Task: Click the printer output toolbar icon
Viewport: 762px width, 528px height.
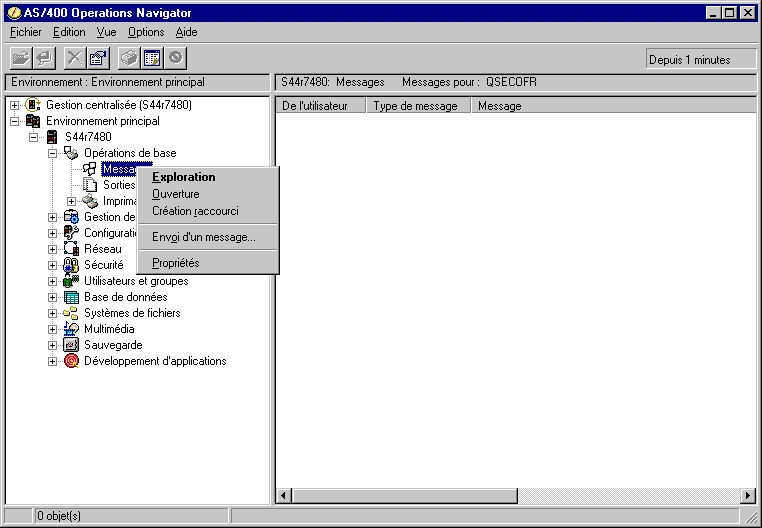Action: (x=129, y=58)
